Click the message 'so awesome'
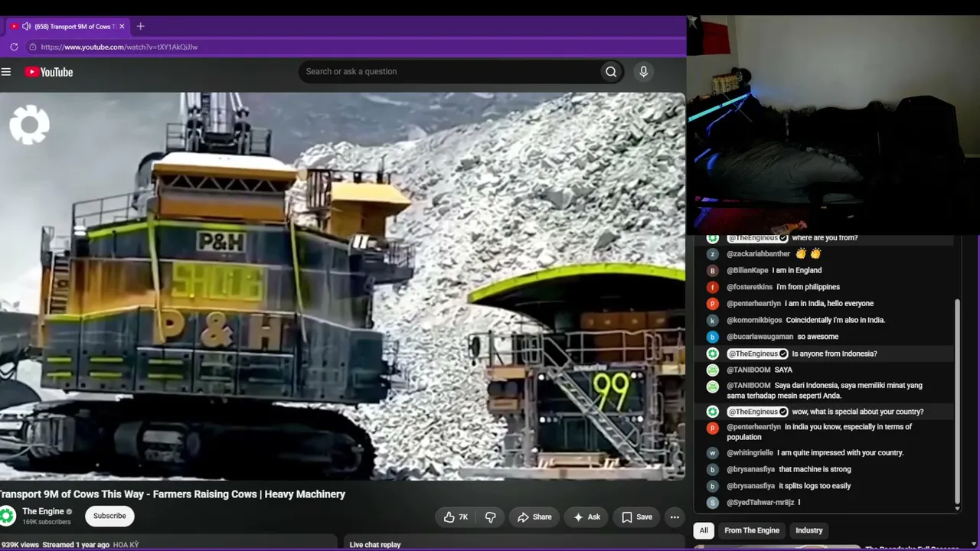 coord(818,337)
